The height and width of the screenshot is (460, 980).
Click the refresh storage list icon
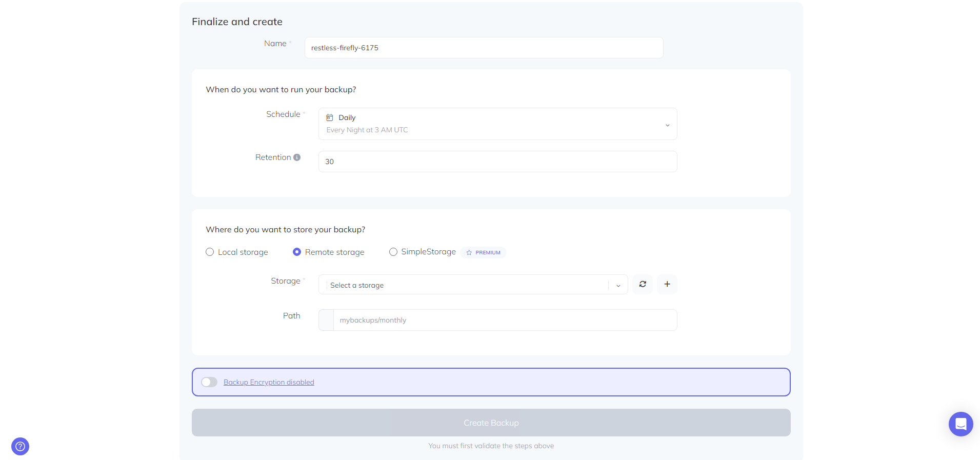pyautogui.click(x=643, y=284)
